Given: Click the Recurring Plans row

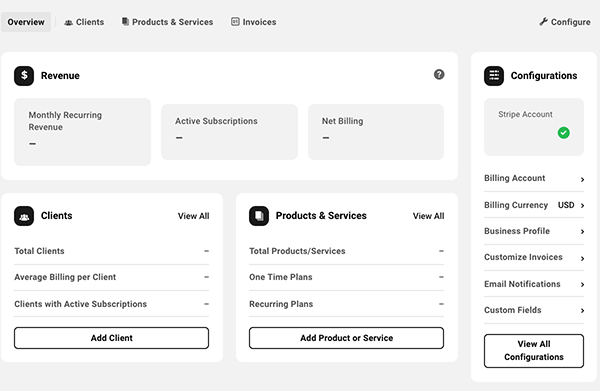Looking at the screenshot, I should (x=346, y=304).
